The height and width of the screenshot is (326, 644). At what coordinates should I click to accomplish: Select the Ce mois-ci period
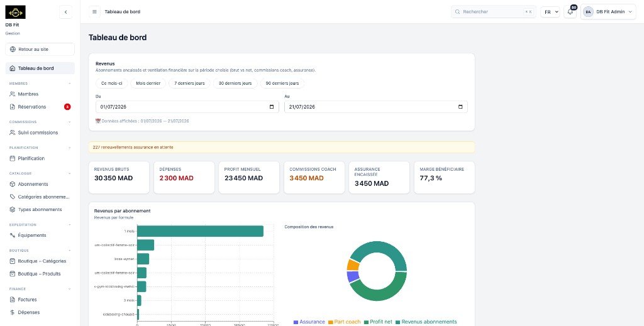point(112,84)
